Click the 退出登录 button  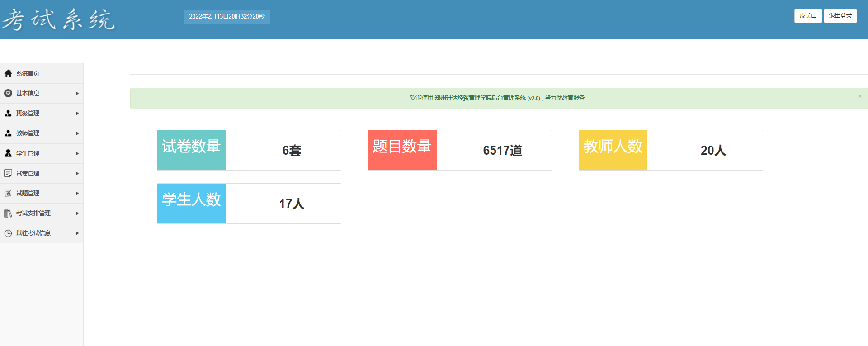(840, 16)
